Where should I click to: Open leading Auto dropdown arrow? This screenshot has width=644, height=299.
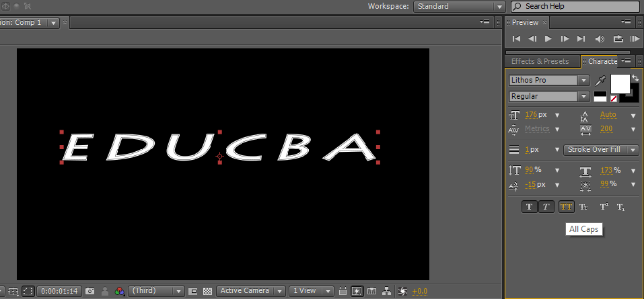coord(633,116)
